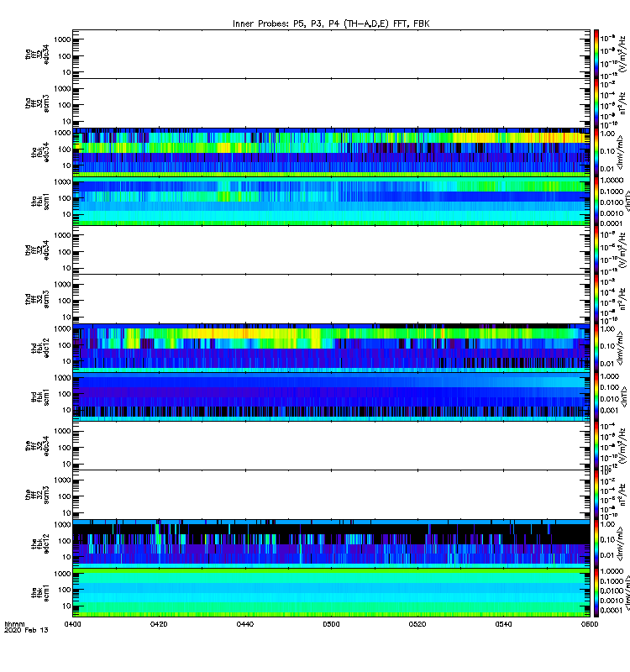Click the 10 tick of the fff edc34

[x=66, y=465]
